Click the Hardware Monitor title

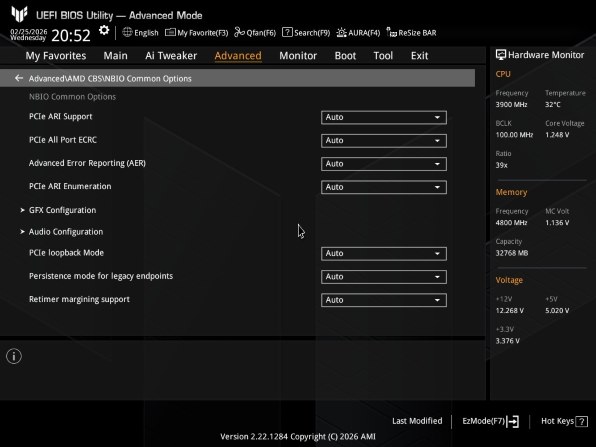coord(546,55)
